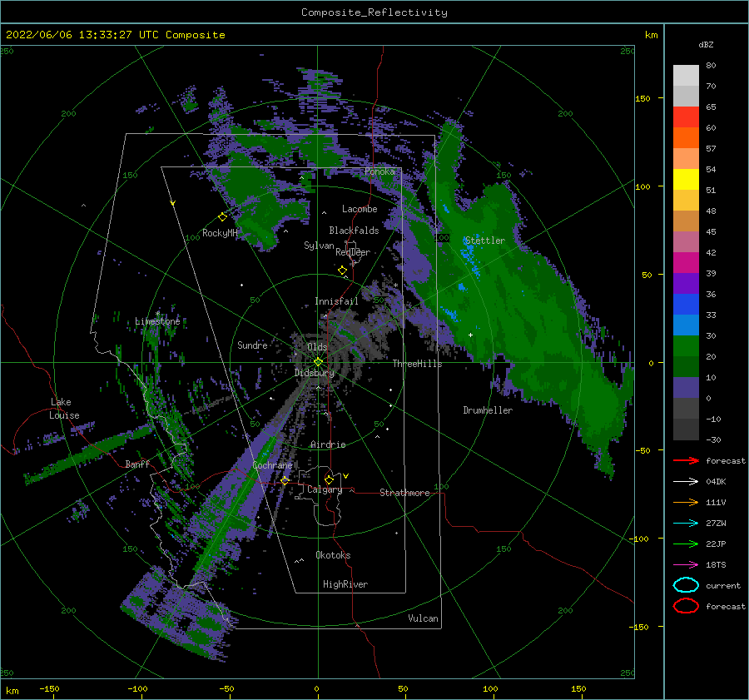Select the Innisfail city label
Screen dimensions: 749x700
336,301
